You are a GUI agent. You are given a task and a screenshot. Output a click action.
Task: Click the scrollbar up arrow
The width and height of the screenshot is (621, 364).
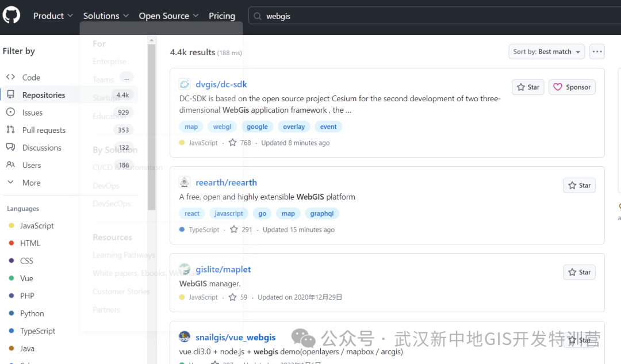point(151,40)
